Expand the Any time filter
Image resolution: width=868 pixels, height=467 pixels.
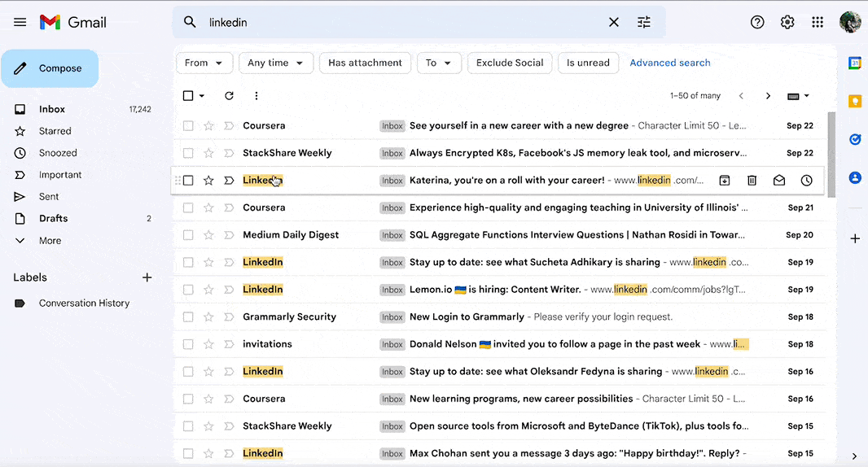point(276,63)
